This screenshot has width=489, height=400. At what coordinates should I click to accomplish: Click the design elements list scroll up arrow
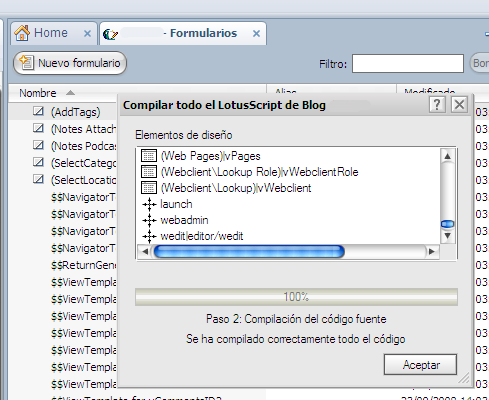point(447,156)
